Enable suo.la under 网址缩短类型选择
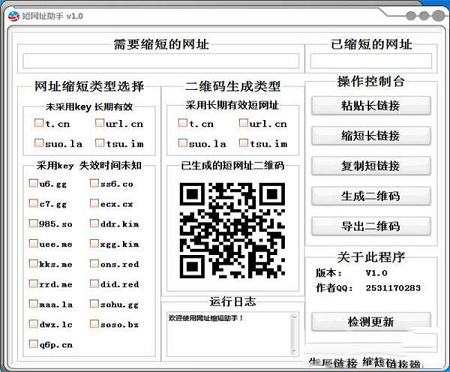The width and height of the screenshot is (450, 372). tap(39, 143)
